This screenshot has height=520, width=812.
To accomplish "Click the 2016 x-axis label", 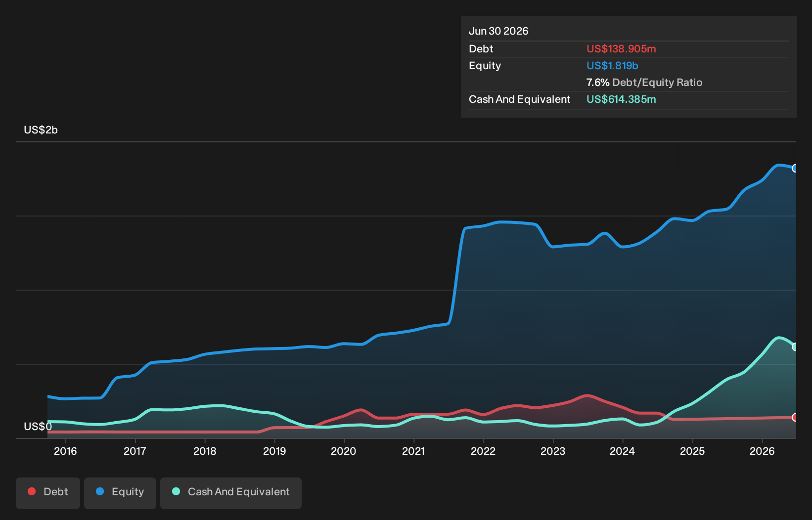I will click(x=65, y=451).
